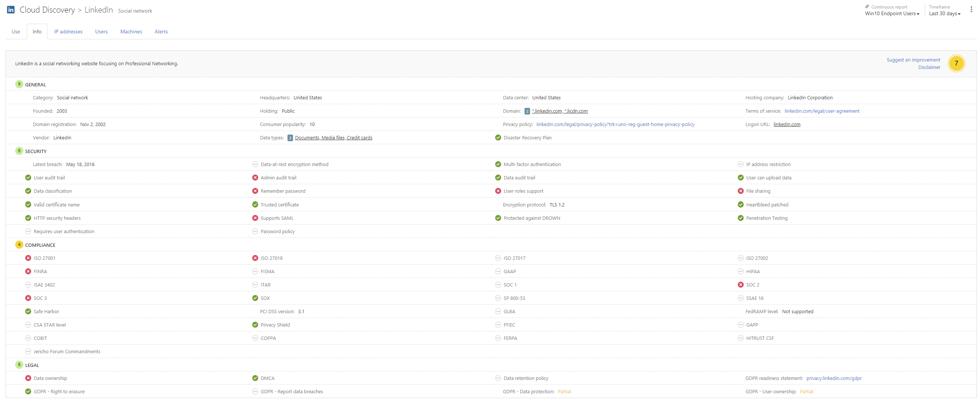Click the continuous report link icon

(x=867, y=6)
